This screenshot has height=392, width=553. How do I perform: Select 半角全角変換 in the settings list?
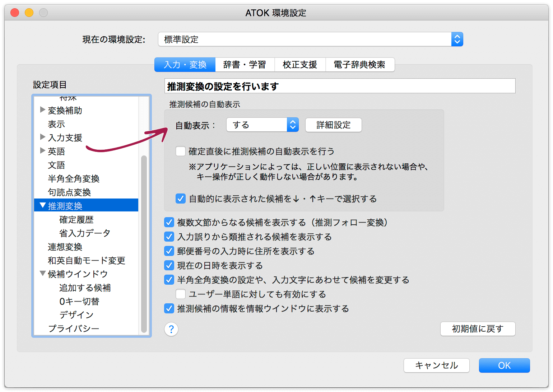tap(74, 179)
